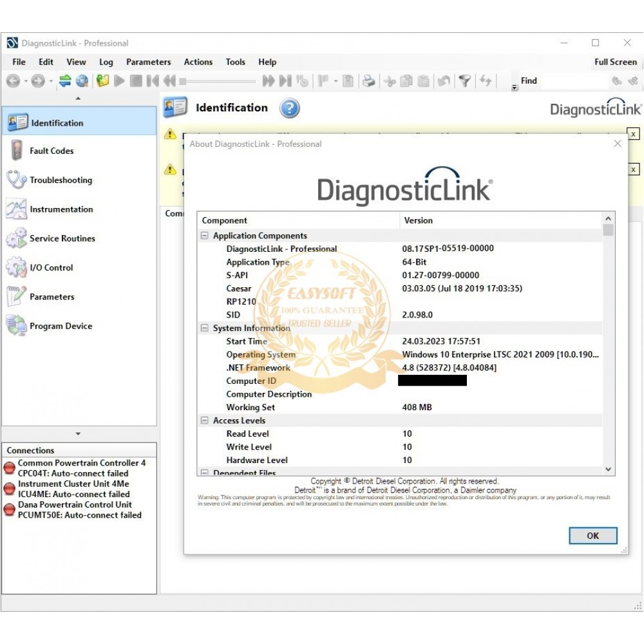
Task: Click the sidebar scroll up arrow
Action: point(78,99)
